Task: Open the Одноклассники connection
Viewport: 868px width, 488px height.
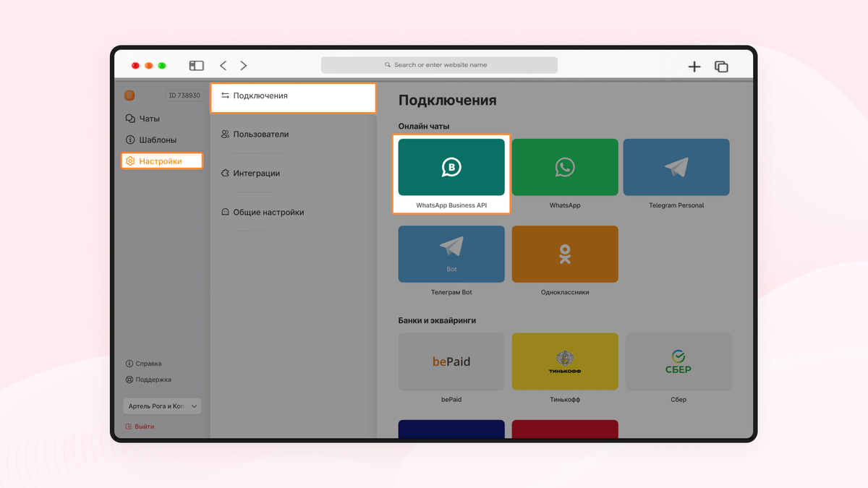Action: [x=564, y=254]
